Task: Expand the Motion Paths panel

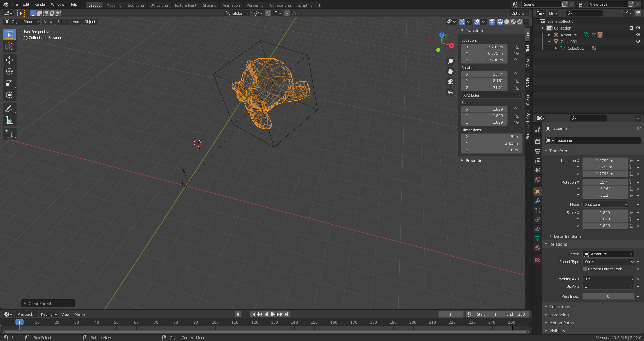Action: click(561, 323)
